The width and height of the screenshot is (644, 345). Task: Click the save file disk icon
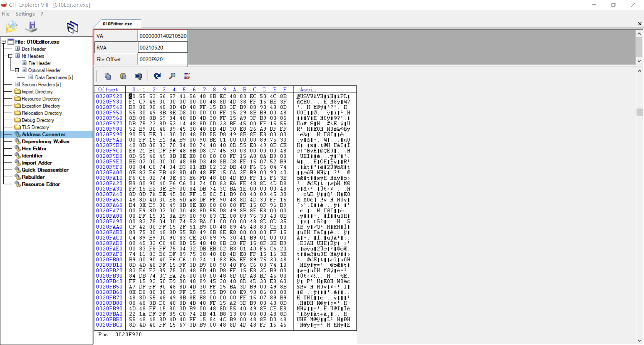coord(32,27)
